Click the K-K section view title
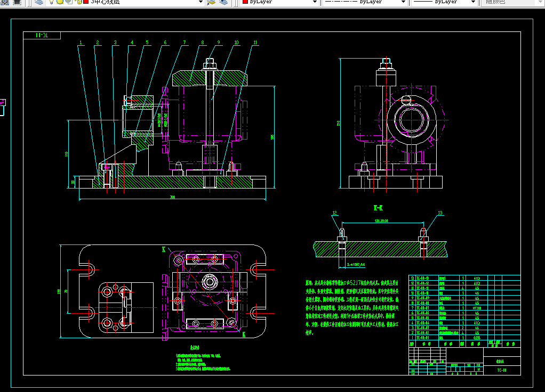The height and width of the screenshot is (392, 545). pyautogui.click(x=378, y=208)
